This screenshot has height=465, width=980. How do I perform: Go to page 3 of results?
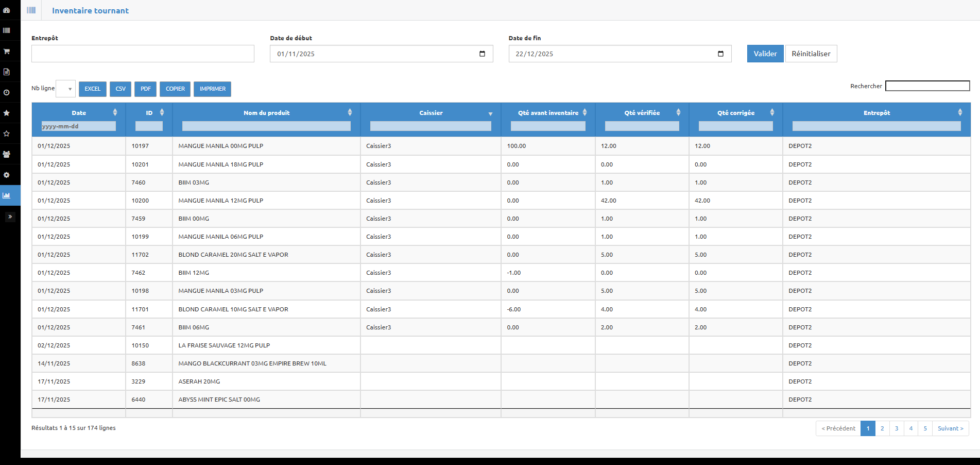(896, 428)
